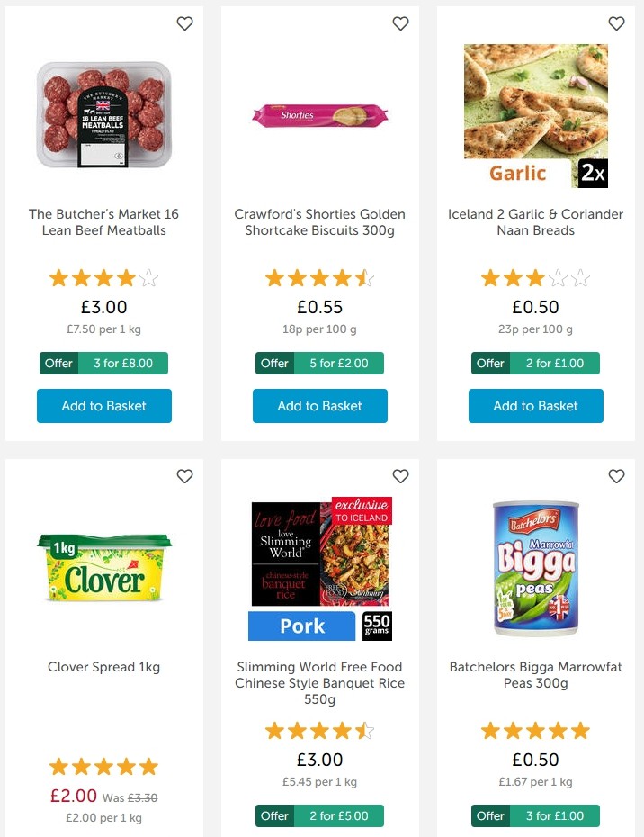The width and height of the screenshot is (644, 837).
Task: Add the Lean Beef Meatballs to basket
Action: [x=103, y=406]
